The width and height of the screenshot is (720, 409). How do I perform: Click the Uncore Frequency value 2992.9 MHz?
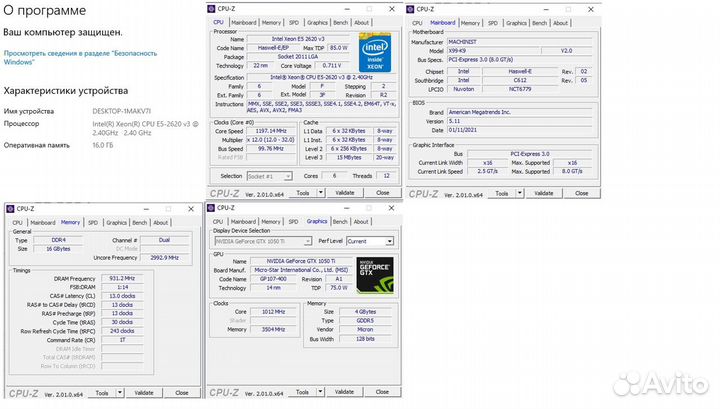point(164,258)
